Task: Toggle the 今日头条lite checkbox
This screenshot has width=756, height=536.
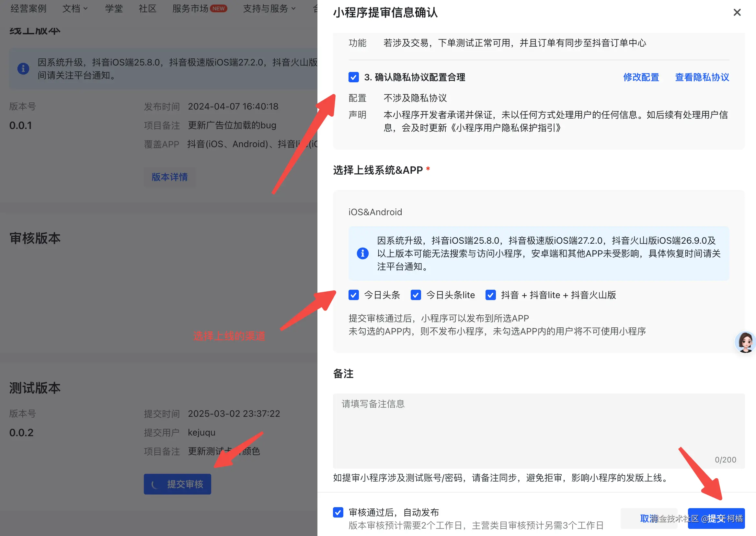Action: 416,295
